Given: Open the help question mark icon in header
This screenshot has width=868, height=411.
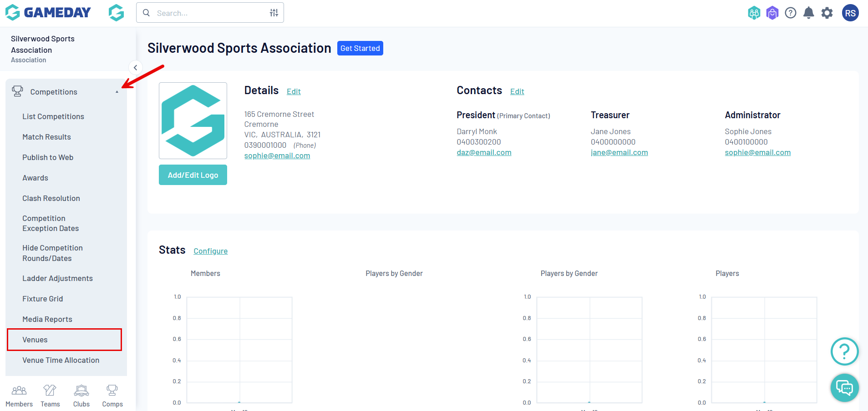Looking at the screenshot, I should tap(791, 13).
